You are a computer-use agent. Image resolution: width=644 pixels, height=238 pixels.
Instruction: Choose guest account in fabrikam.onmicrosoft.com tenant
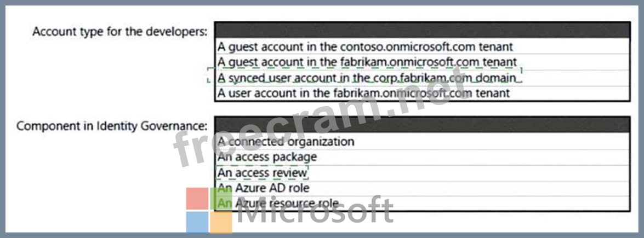click(x=367, y=62)
